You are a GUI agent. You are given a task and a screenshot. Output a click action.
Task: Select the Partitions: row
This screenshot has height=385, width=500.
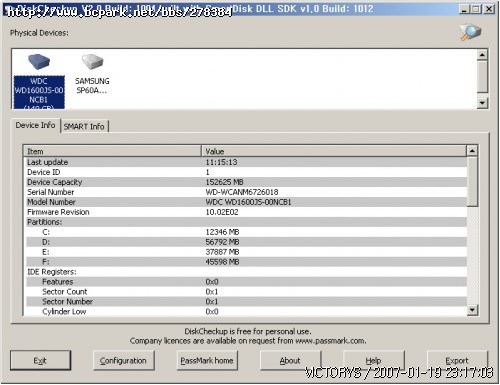[247, 222]
